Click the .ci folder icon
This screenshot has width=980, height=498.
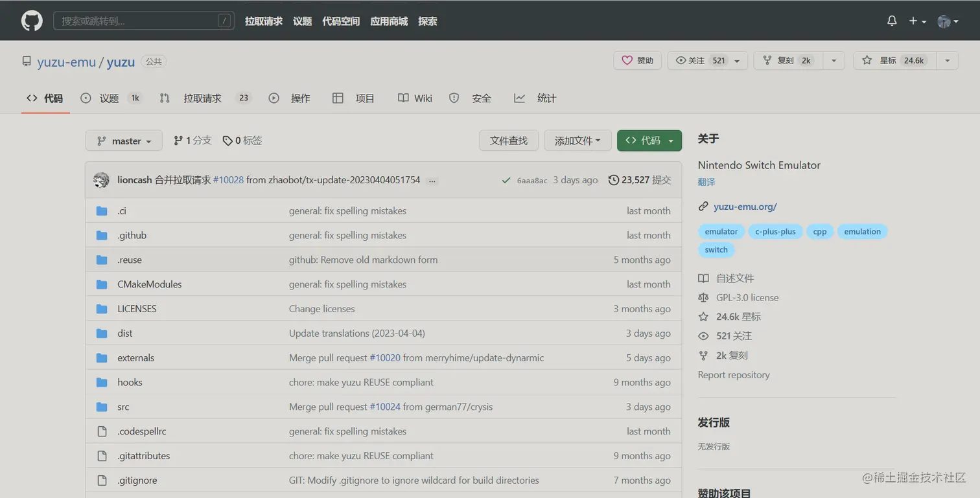[102, 210]
